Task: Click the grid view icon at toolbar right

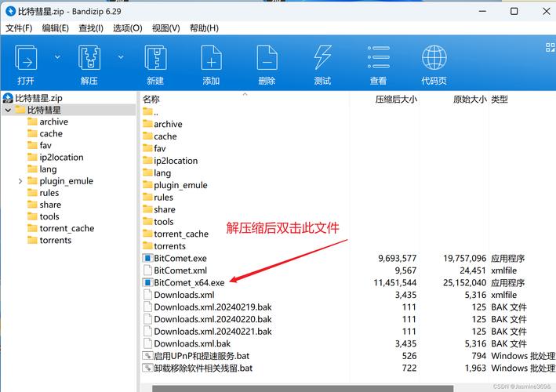Action: pyautogui.click(x=551, y=47)
